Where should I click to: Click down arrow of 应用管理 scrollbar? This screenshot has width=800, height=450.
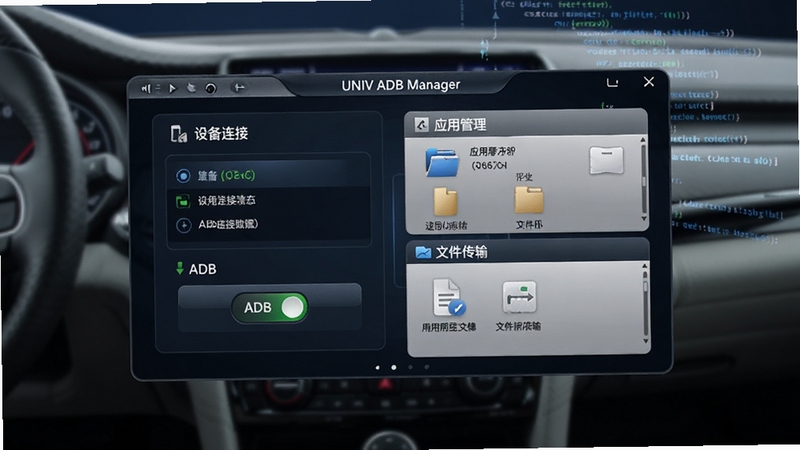coord(644,218)
